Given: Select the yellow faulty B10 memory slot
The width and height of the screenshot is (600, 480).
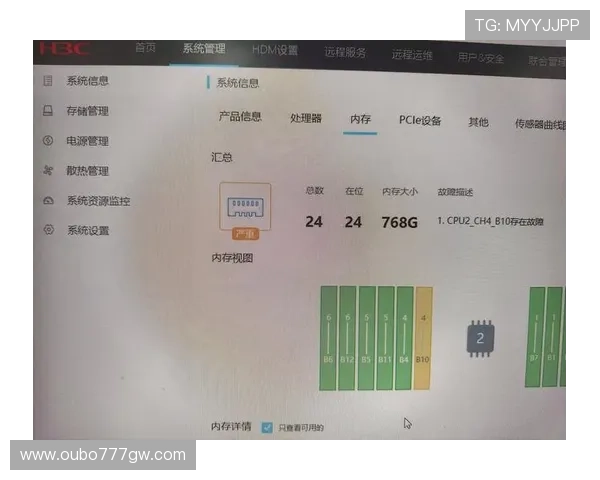Looking at the screenshot, I should (423, 338).
